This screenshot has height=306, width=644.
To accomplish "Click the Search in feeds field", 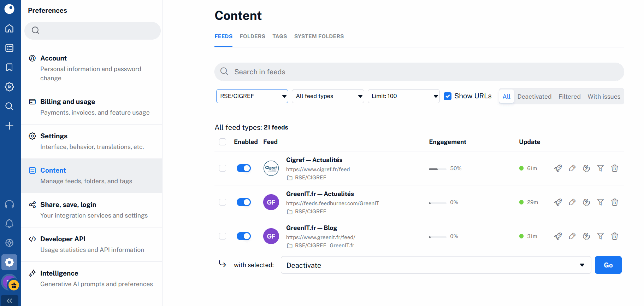I will [x=419, y=72].
